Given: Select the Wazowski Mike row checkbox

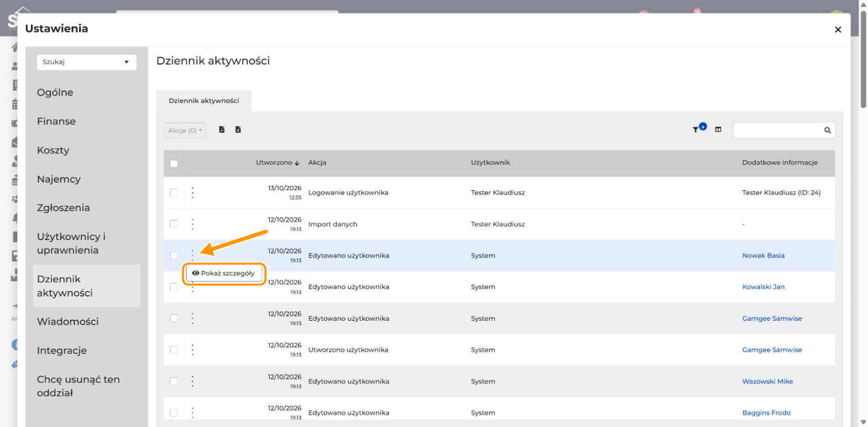Looking at the screenshot, I should click(174, 381).
